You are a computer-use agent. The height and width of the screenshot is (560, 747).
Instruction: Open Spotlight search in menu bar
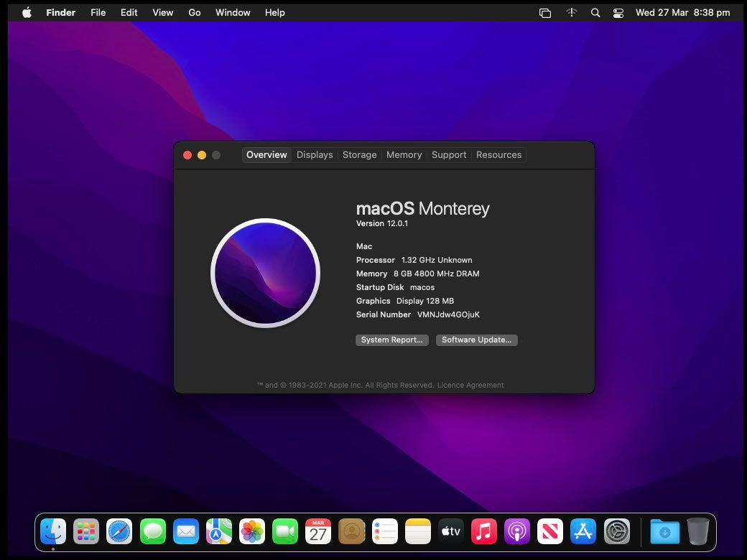click(595, 13)
